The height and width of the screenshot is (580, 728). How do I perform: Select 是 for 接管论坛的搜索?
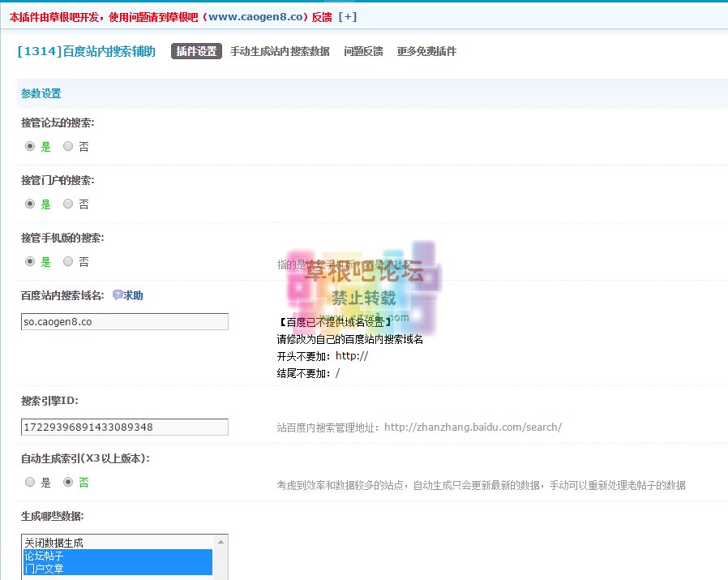tap(29, 147)
